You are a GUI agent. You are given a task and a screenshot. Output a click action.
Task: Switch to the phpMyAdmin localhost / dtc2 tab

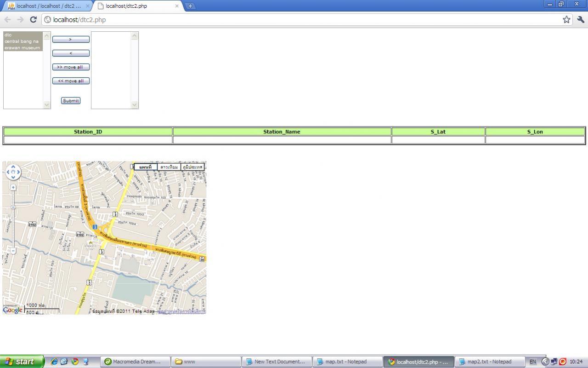tap(48, 6)
